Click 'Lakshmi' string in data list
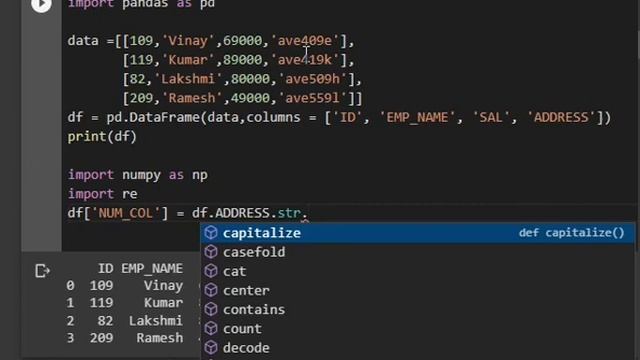The height and width of the screenshot is (360, 640). point(188,79)
